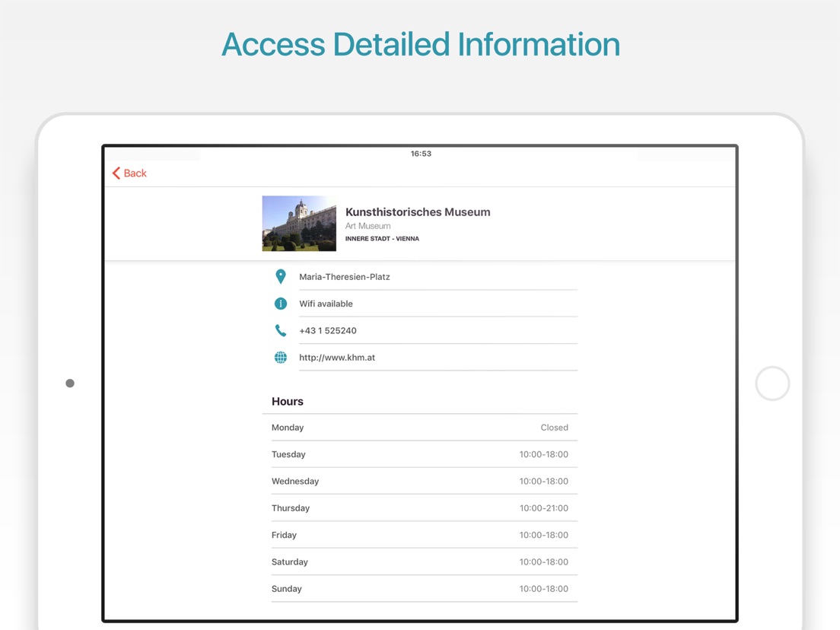The image size is (840, 630).
Task: Go back using the Back button
Action: point(129,173)
